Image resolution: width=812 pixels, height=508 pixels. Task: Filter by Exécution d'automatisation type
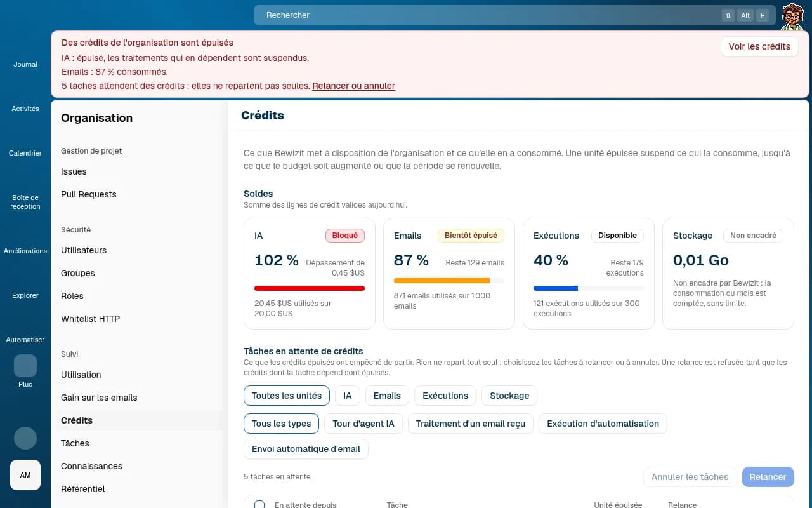(x=603, y=424)
